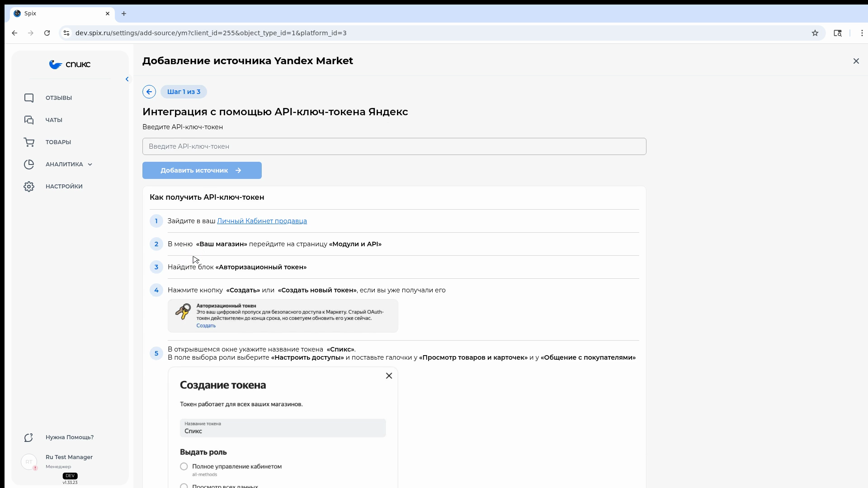868x488 pixels.
Task: Open Личный Кабинет продавца link
Action: [x=262, y=221]
